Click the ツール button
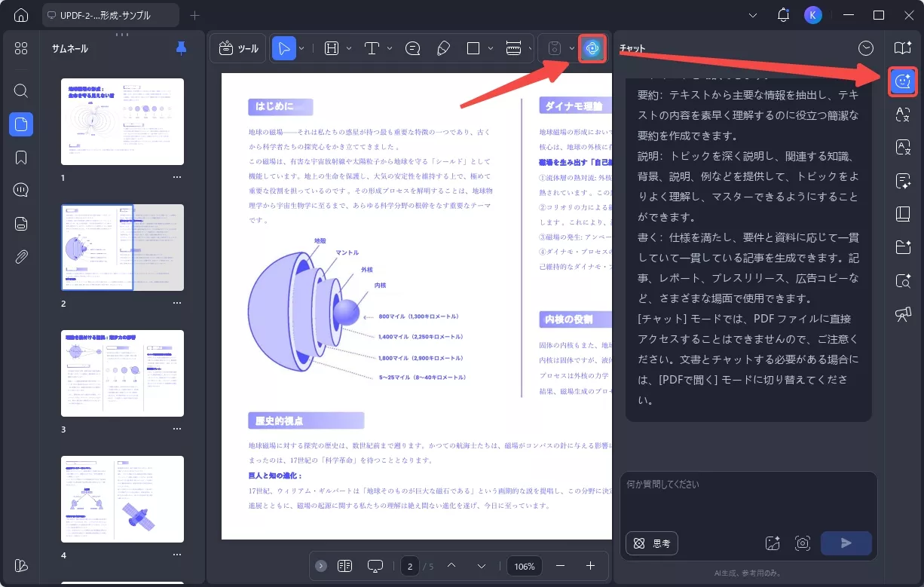This screenshot has height=587, width=924. (237, 47)
